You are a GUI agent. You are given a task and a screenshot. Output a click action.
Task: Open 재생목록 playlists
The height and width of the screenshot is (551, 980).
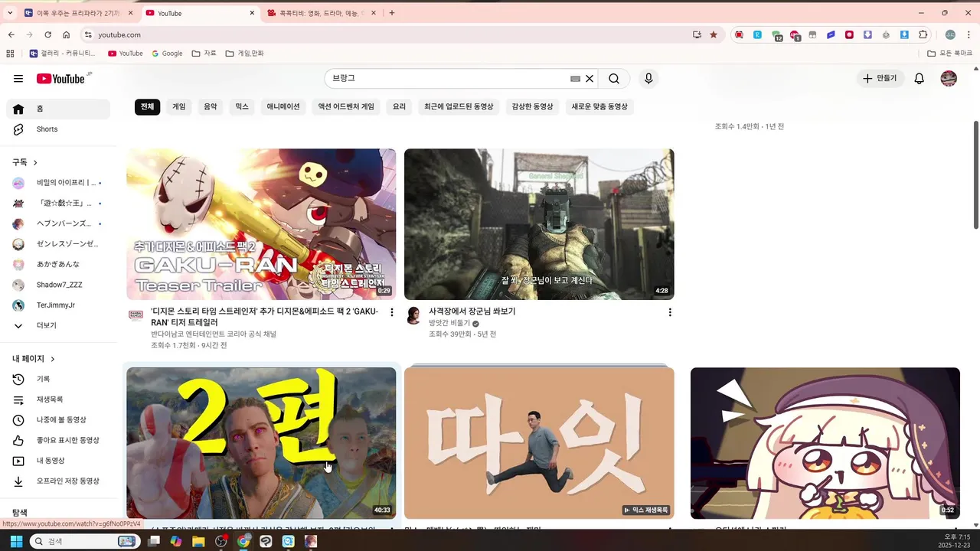(58, 399)
